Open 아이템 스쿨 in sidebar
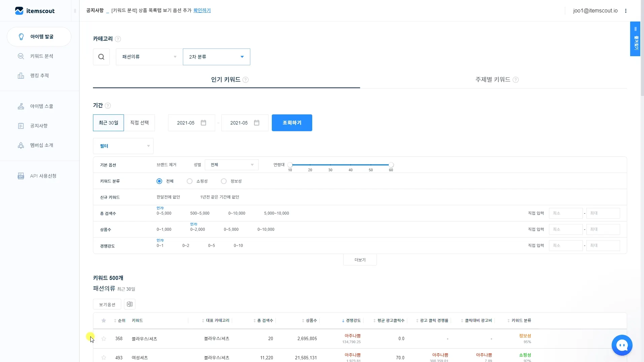This screenshot has height=362, width=644. tap(41, 106)
